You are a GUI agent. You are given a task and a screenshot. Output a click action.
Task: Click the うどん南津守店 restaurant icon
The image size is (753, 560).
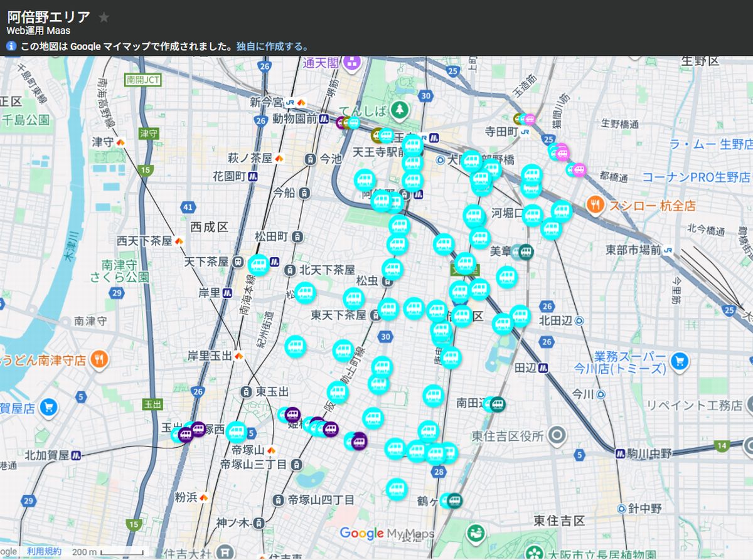point(98,360)
